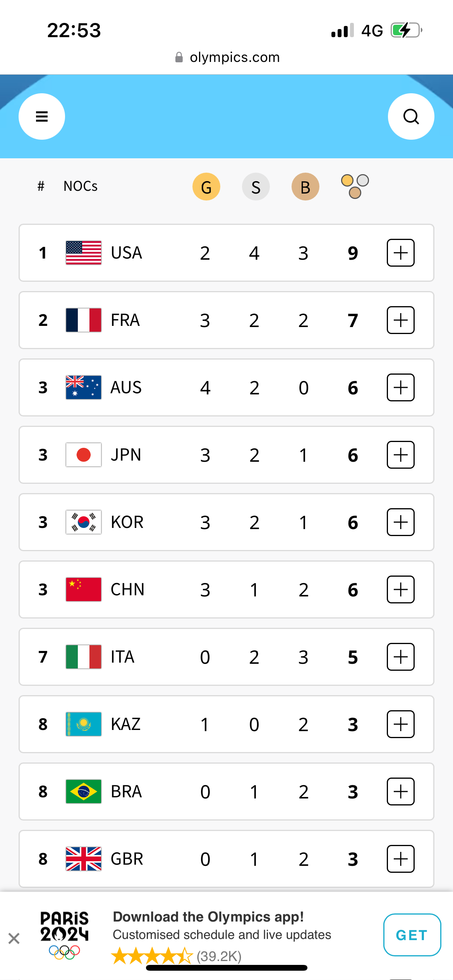Screen dimensions: 453x980
Task: Expand the KOR row details
Action: [x=401, y=522]
